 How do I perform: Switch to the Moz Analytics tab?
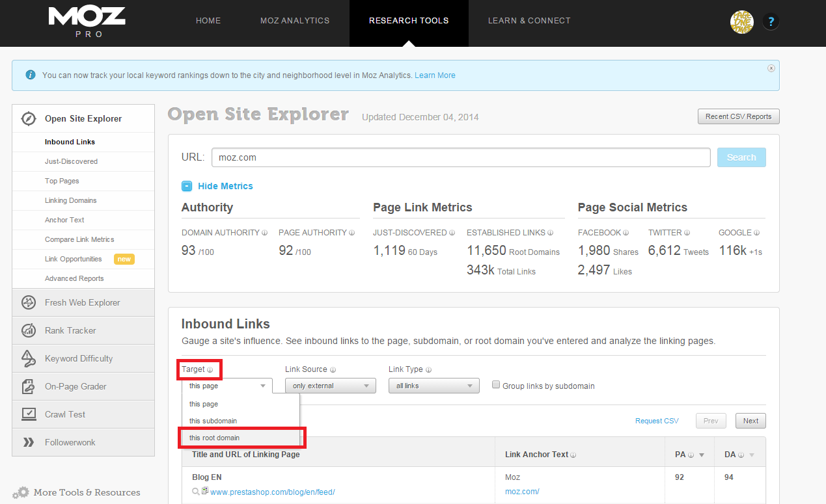click(295, 21)
